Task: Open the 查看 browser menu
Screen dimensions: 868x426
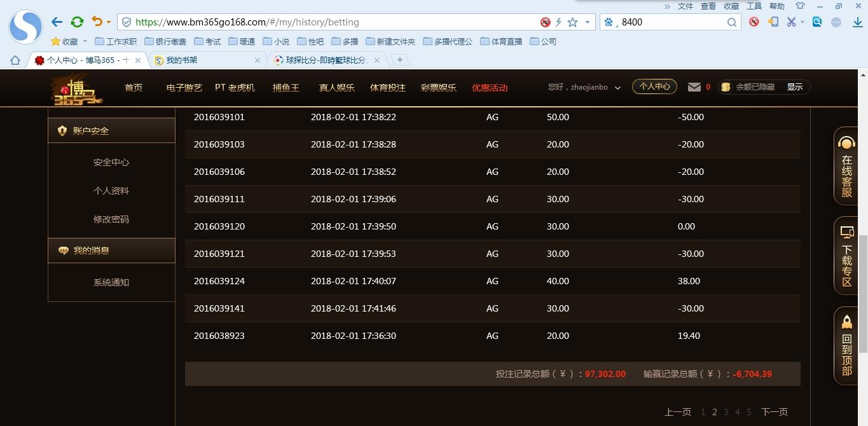Action: [708, 6]
